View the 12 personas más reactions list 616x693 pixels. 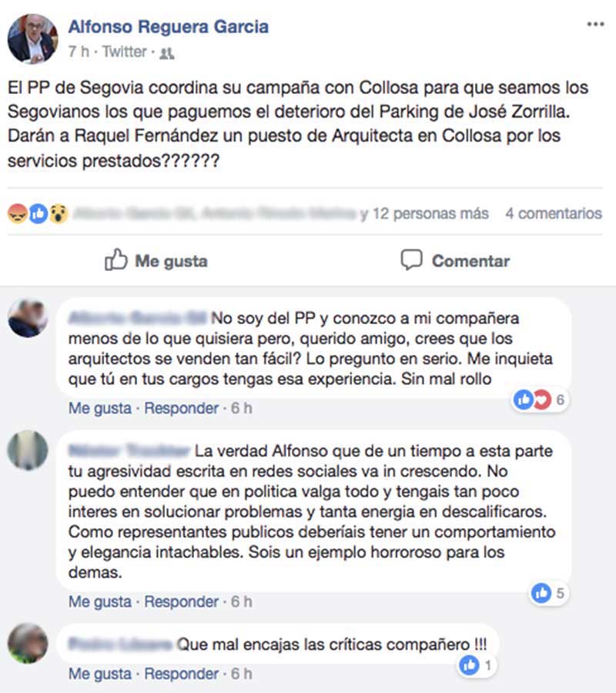431,213
